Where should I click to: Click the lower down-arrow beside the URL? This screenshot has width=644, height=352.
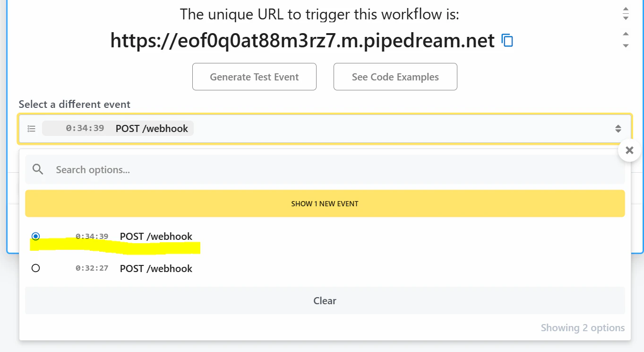coord(626,46)
